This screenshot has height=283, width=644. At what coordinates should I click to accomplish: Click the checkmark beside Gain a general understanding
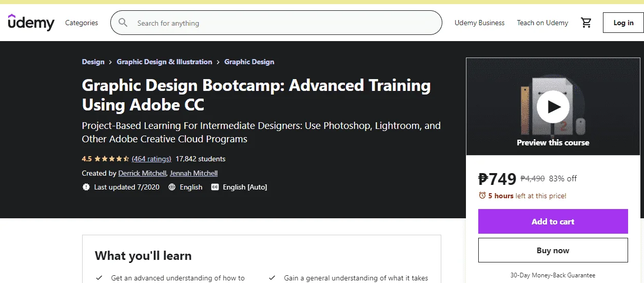click(x=272, y=278)
